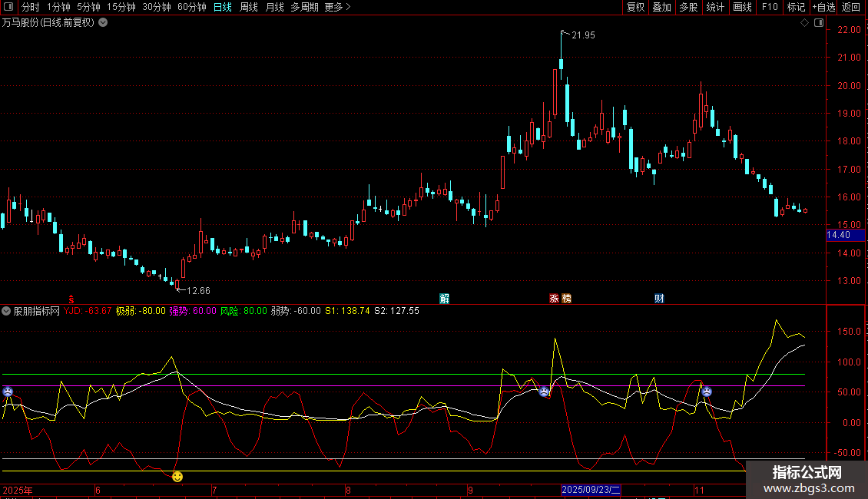Add stock via +自选 button

coord(823,7)
